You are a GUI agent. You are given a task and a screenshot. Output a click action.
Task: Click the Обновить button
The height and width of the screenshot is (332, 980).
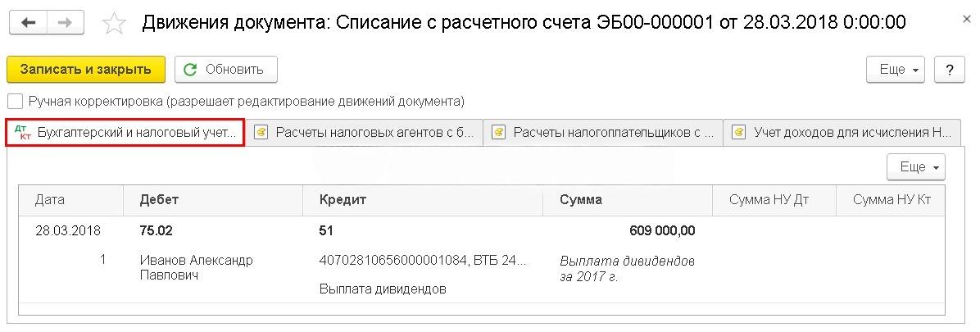tap(226, 70)
